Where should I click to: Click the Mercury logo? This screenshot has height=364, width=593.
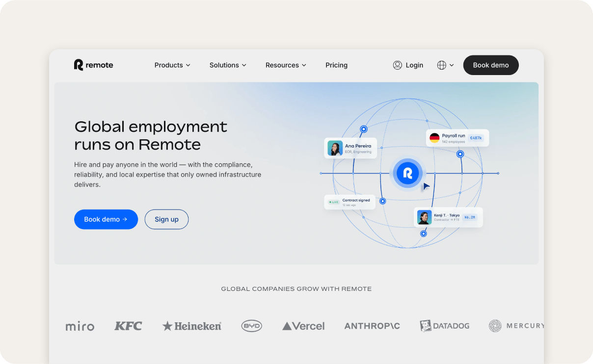516,326
